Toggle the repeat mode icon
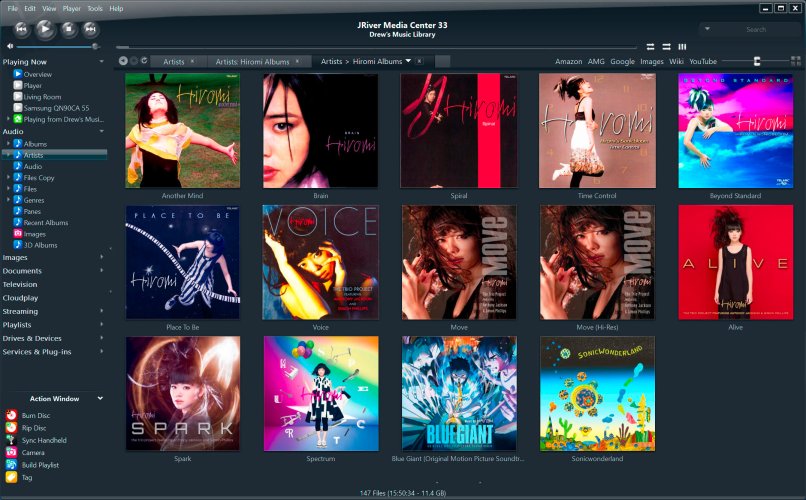The height and width of the screenshot is (500, 806). [650, 47]
